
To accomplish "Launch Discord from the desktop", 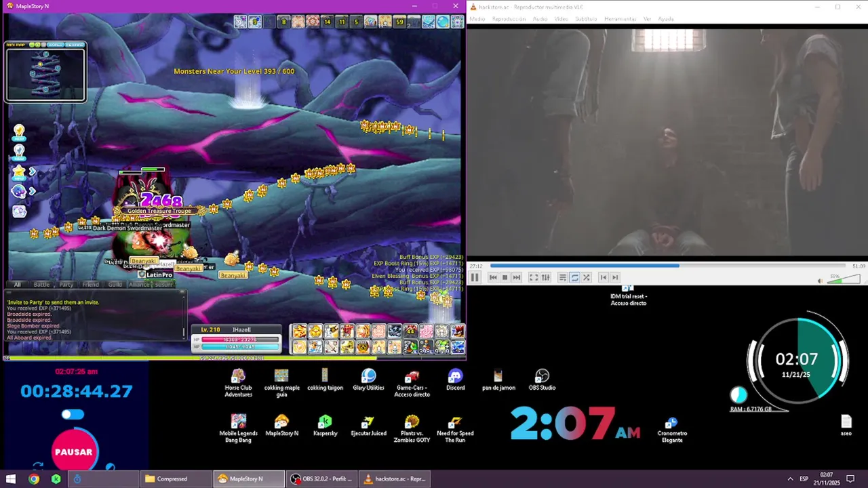I will 455,380.
